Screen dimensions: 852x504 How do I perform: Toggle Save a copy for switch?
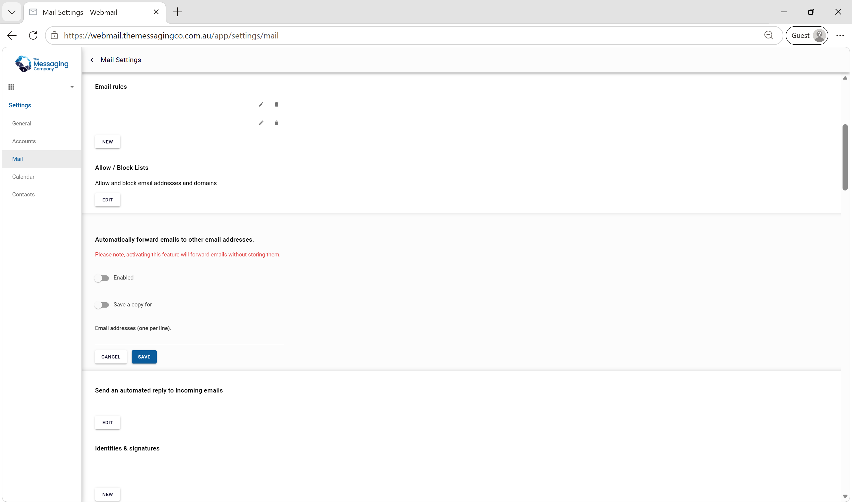point(102,305)
